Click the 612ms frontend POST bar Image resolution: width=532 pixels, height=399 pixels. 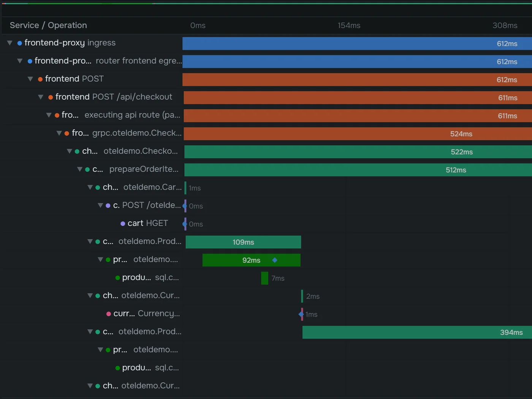tap(357, 79)
